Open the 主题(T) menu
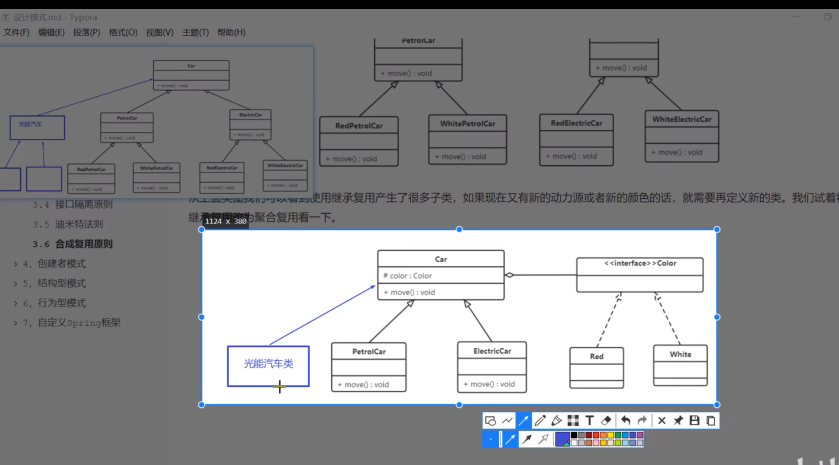The image size is (839, 465). coord(195,33)
